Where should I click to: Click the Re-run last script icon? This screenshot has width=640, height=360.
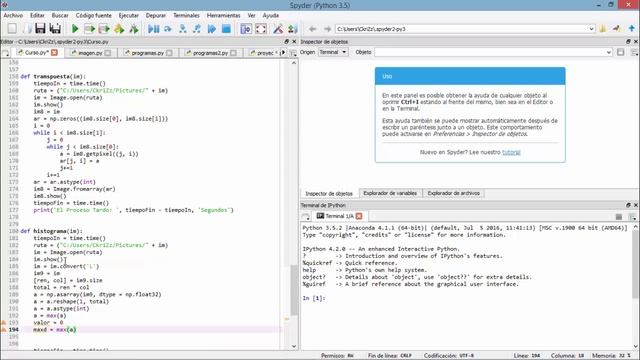pyautogui.click(x=134, y=29)
